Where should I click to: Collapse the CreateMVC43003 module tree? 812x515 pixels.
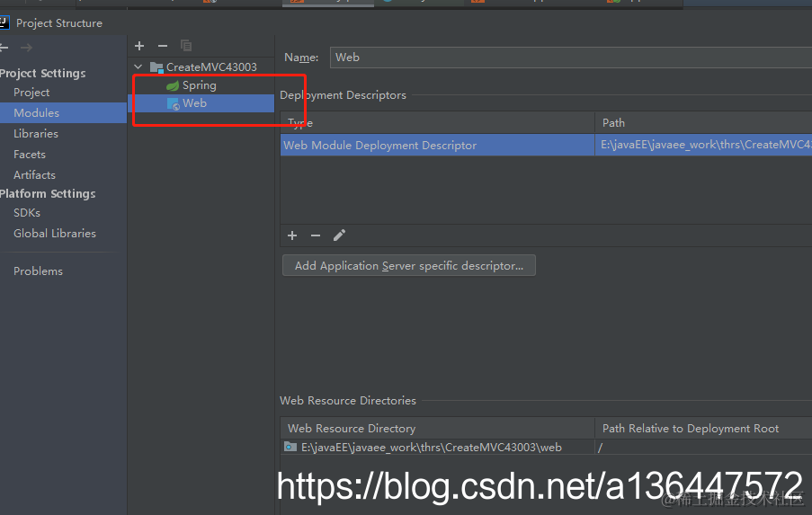tap(138, 67)
